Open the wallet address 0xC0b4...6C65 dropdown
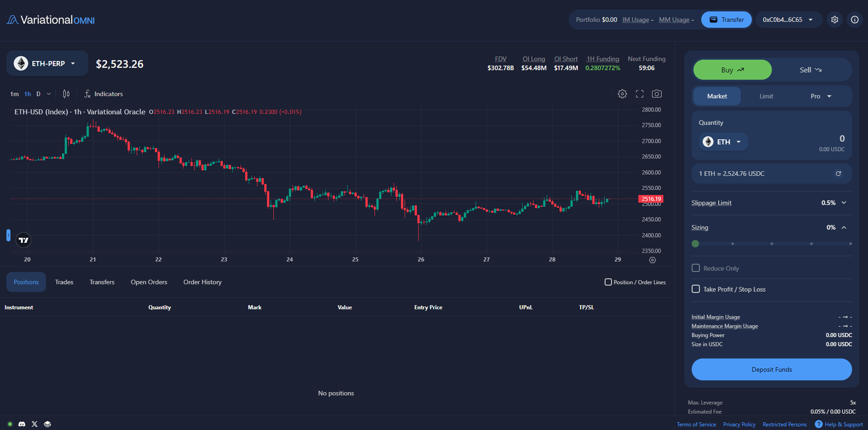This screenshot has width=868, height=430. click(788, 20)
